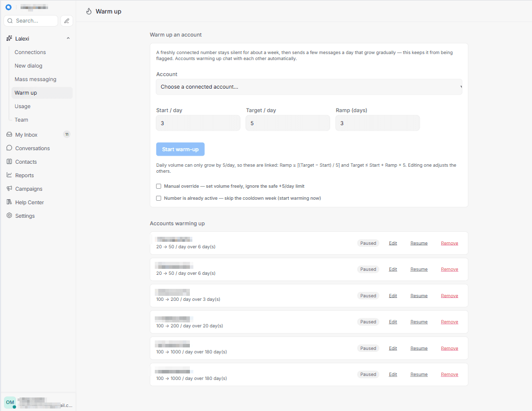The height and width of the screenshot is (411, 532).
Task: Click the 'Accounts warming up' heading
Action: pyautogui.click(x=177, y=223)
